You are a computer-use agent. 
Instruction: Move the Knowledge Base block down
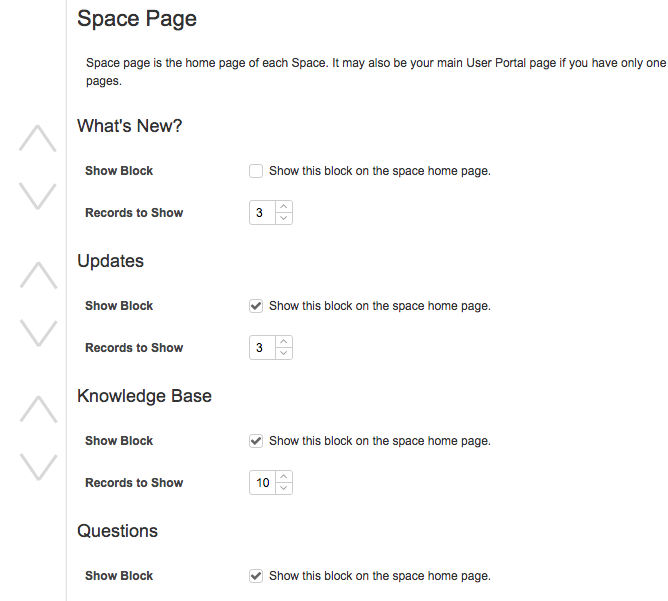coord(38,466)
